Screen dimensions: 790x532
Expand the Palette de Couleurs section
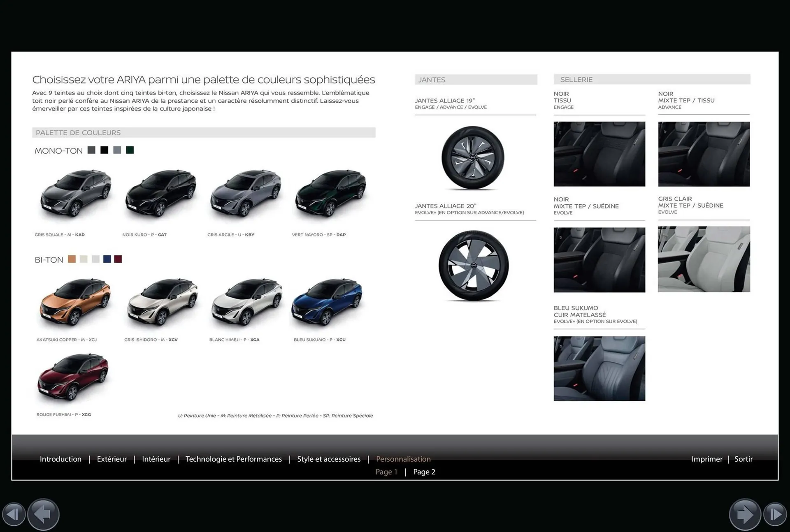[x=78, y=132]
